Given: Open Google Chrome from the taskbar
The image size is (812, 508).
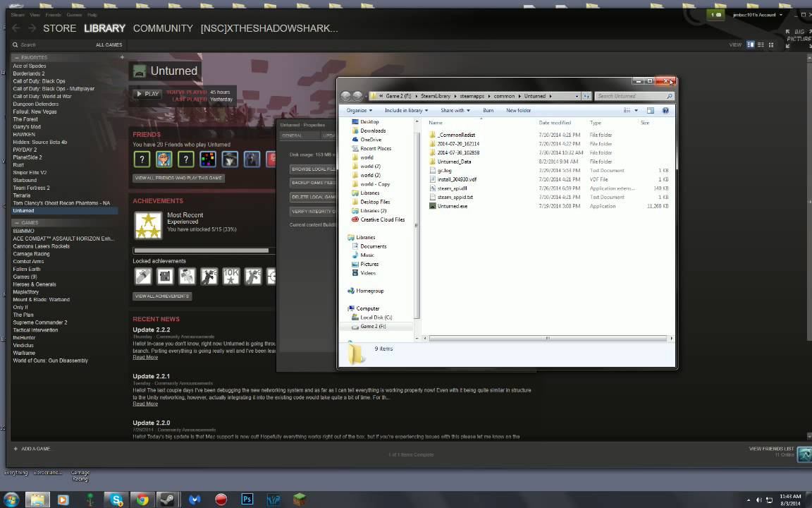Looking at the screenshot, I should (142, 500).
